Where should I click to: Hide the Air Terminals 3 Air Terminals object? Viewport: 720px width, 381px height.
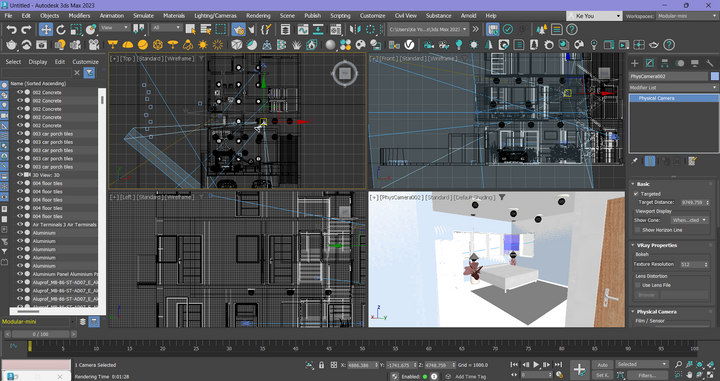click(x=20, y=224)
